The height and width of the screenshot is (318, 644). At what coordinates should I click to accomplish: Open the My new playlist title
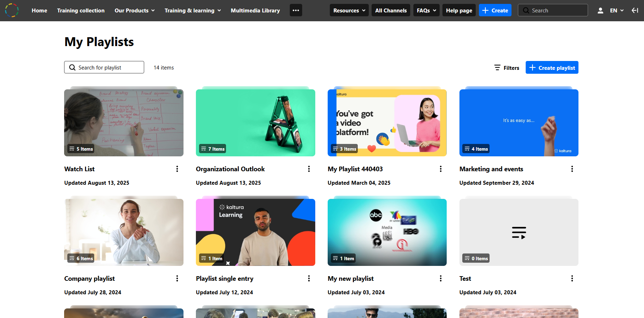[351, 279]
